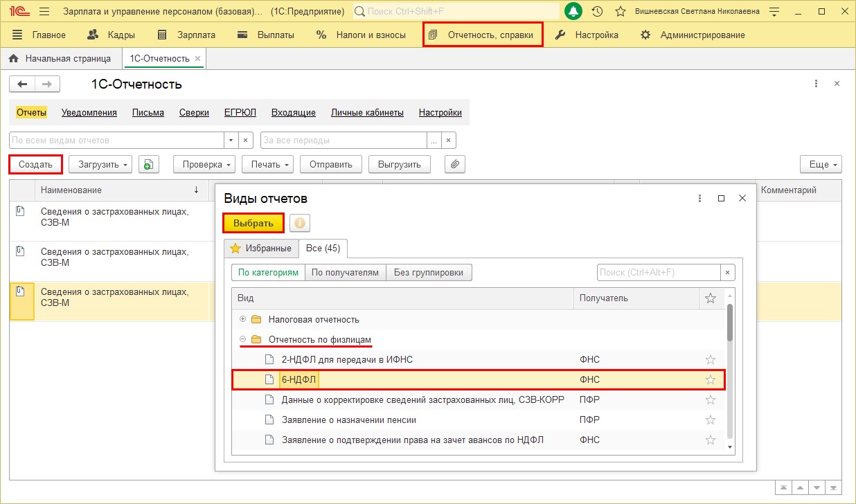Open the Входящие link
Viewport: 856px width, 504px height.
(294, 112)
